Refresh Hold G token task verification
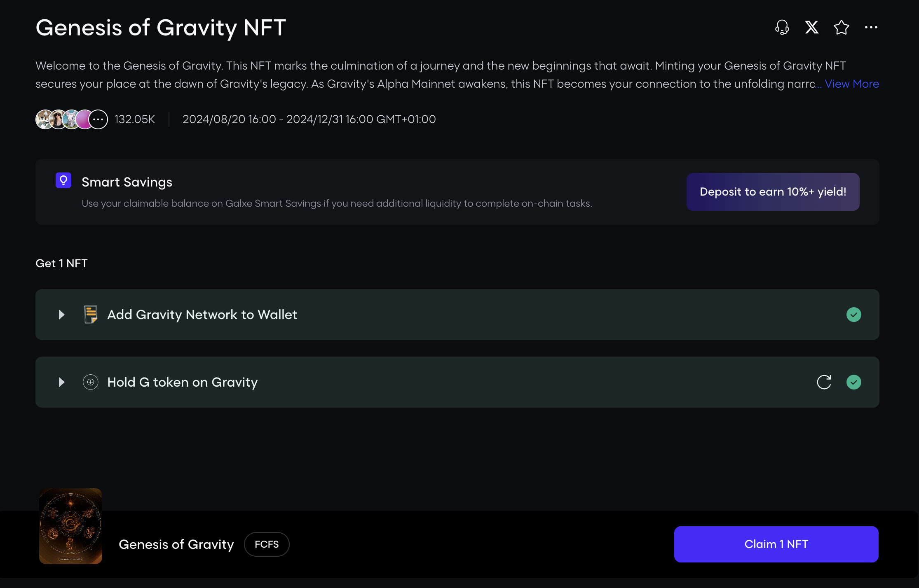The height and width of the screenshot is (588, 919). [824, 382]
